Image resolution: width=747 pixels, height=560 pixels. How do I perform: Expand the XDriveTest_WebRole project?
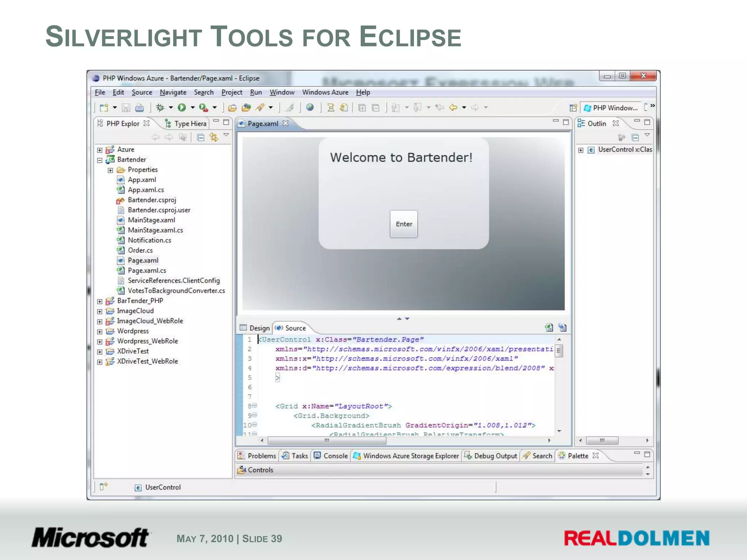(100, 362)
